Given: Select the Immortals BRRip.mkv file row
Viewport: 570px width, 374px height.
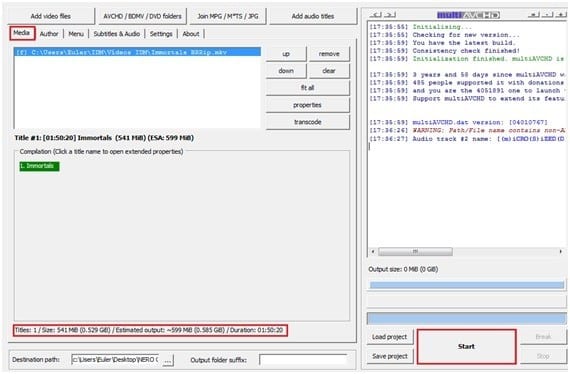Looking at the screenshot, I should point(137,52).
